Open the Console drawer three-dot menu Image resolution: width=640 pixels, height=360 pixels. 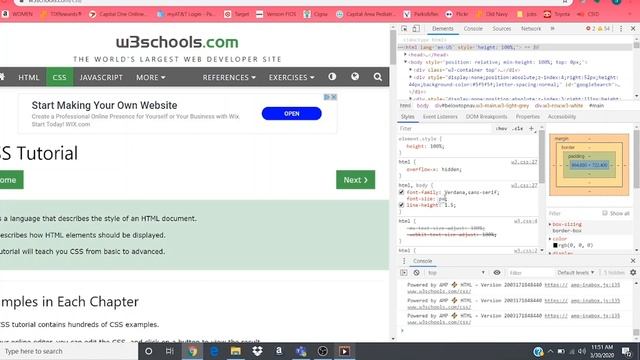click(x=404, y=261)
